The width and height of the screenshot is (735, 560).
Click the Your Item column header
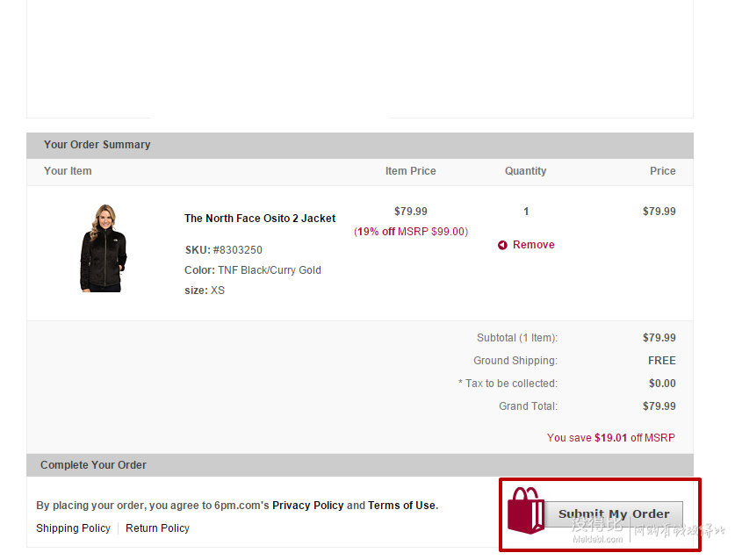click(x=68, y=171)
